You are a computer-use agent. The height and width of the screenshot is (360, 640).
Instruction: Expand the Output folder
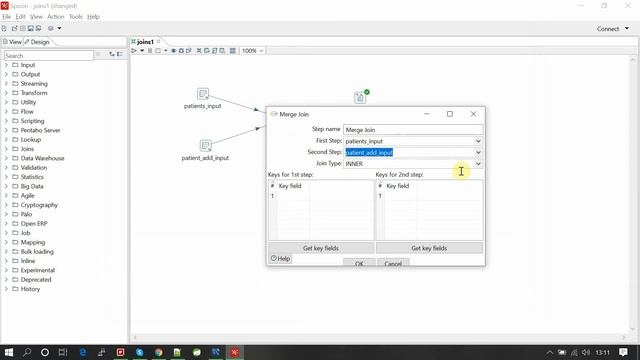click(x=6, y=74)
